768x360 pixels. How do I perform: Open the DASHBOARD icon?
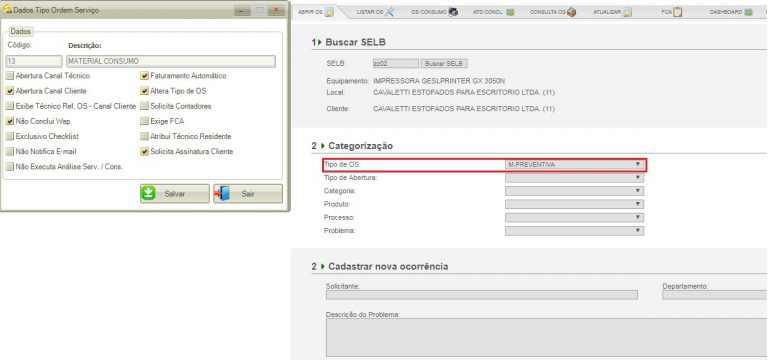[748, 12]
